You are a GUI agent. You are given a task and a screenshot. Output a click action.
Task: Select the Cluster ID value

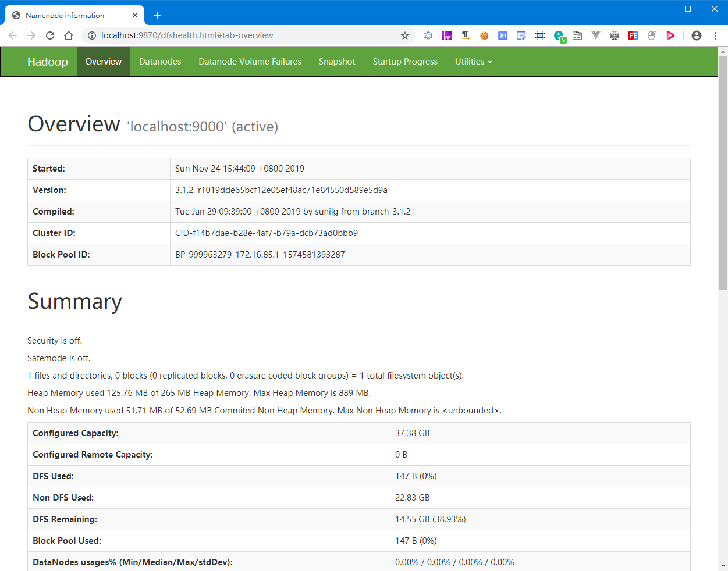267,233
